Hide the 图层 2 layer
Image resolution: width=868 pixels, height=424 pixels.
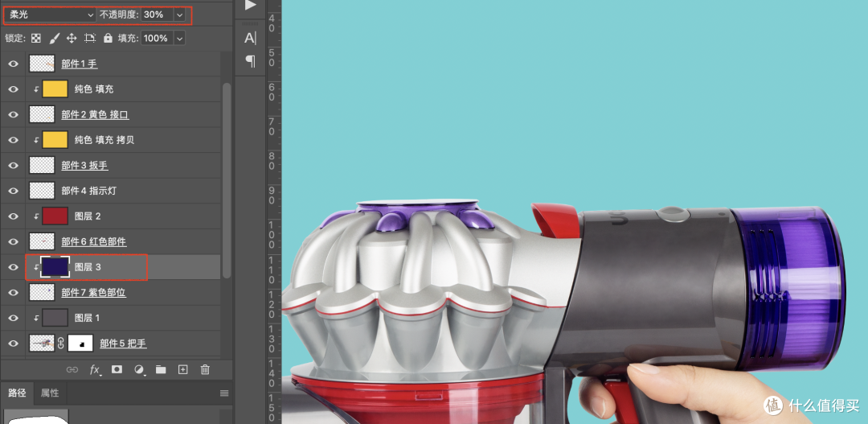[14, 216]
